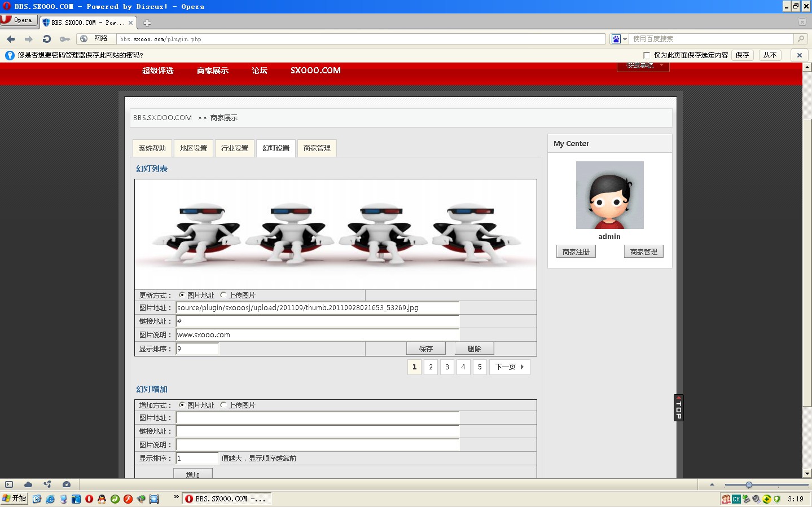812x507 pixels.
Task: Open 论坛 in the red nav bar
Action: (260, 70)
